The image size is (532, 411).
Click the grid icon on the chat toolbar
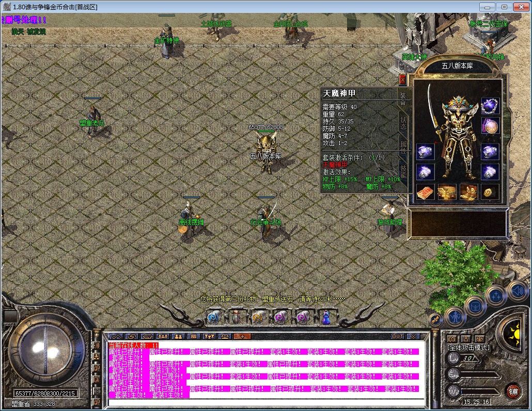(194, 337)
